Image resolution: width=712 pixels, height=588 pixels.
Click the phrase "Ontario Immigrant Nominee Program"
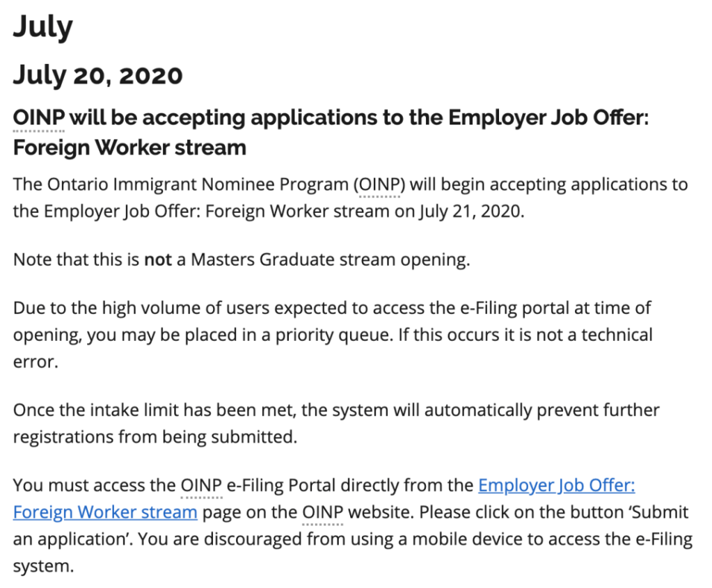point(198,185)
